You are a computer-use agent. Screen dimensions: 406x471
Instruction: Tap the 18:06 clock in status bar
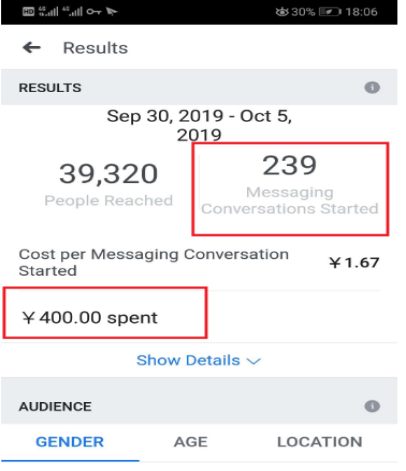(x=361, y=12)
